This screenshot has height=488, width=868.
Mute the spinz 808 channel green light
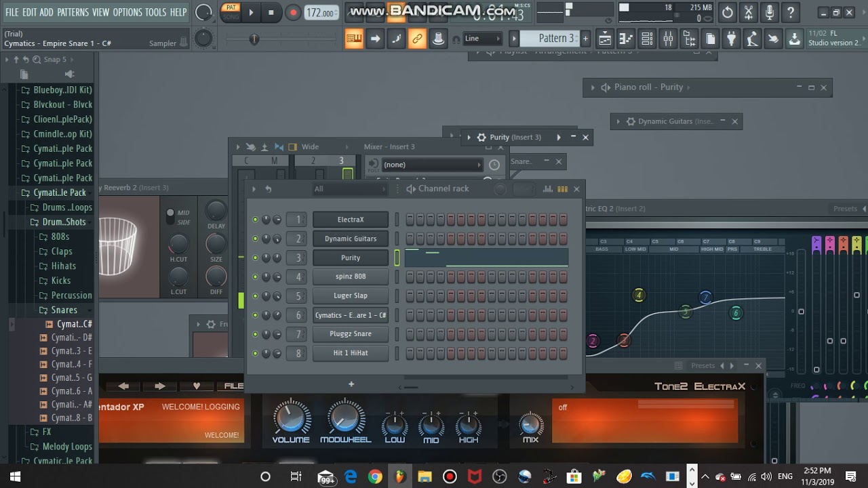255,277
